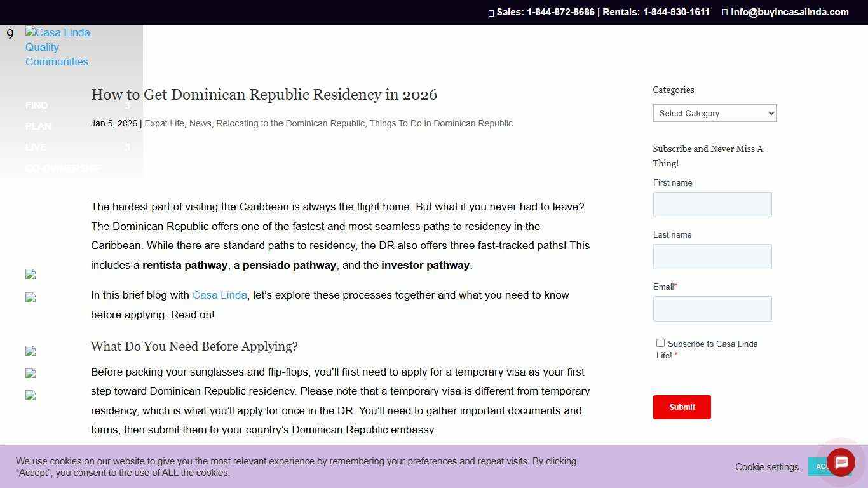This screenshot has width=868, height=488.
Task: Select CO-OWNERSHIP in the sidebar menu
Action: (x=63, y=168)
